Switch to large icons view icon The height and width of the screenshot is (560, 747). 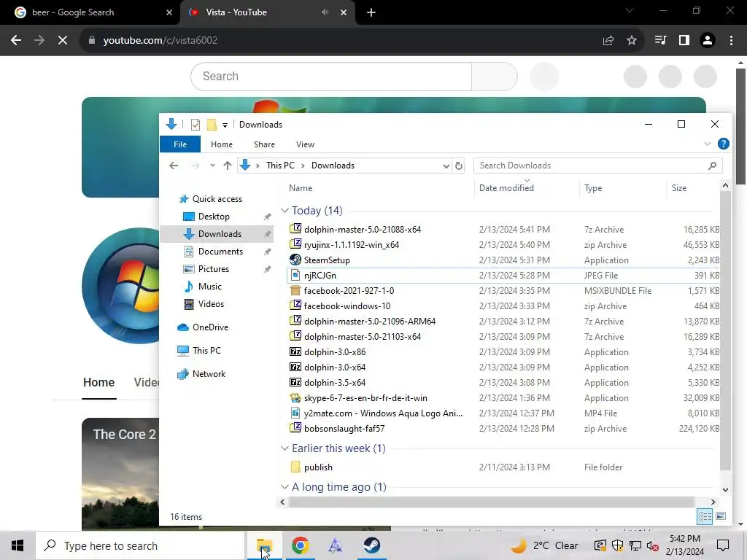pos(721,516)
